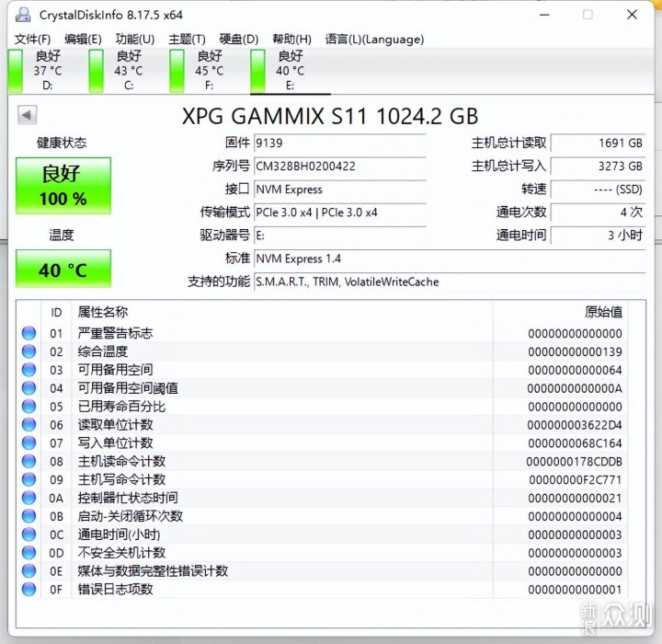Click the 良好 100 % health status button
This screenshot has height=644, width=662.
(x=63, y=186)
